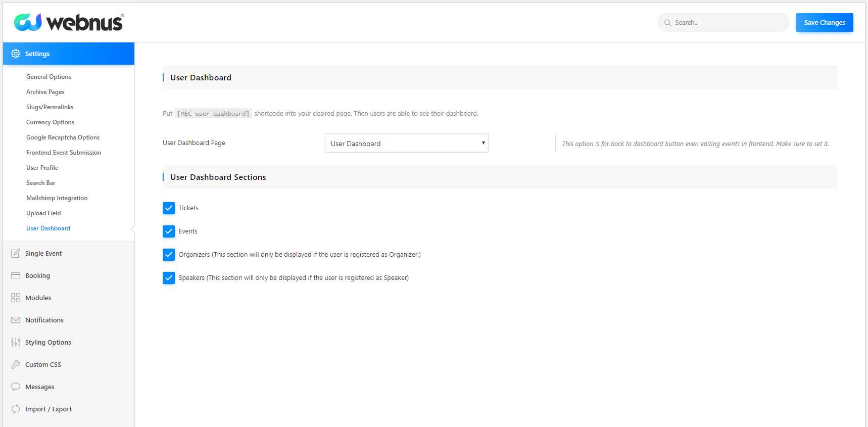868x427 pixels.
Task: Select User Profile in sidebar
Action: 42,168
